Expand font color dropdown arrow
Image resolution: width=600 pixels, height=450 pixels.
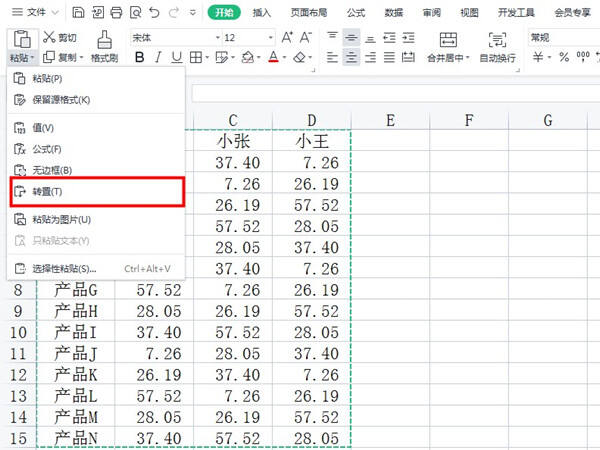284,58
